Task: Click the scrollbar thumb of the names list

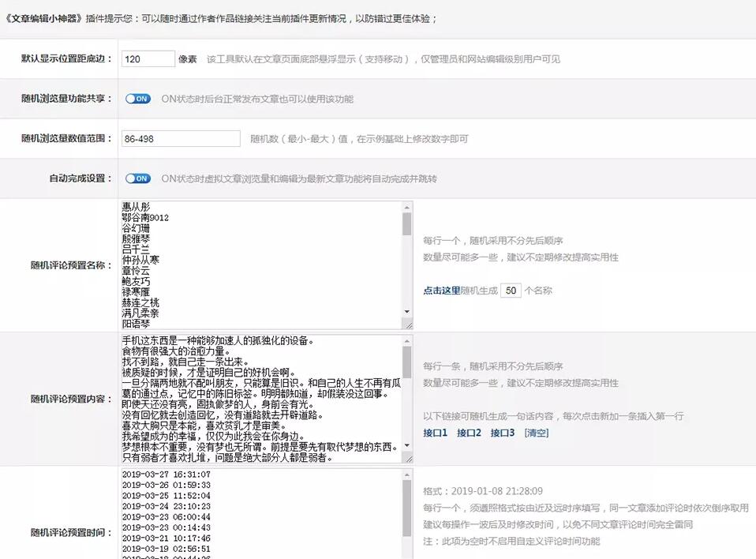Action: pos(407,223)
